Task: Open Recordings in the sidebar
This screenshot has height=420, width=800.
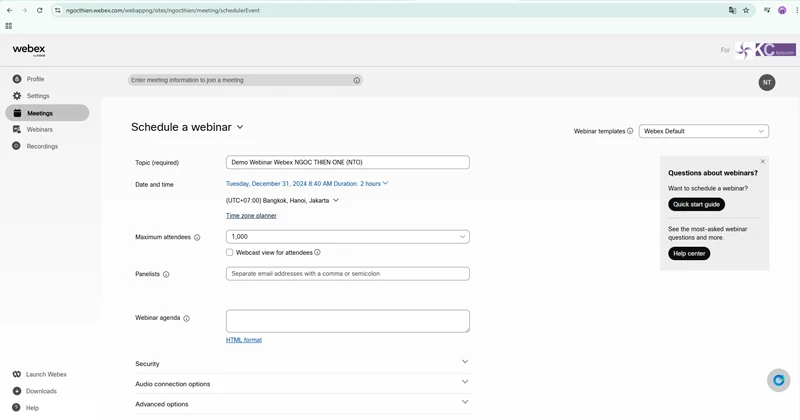Action: (x=35, y=146)
